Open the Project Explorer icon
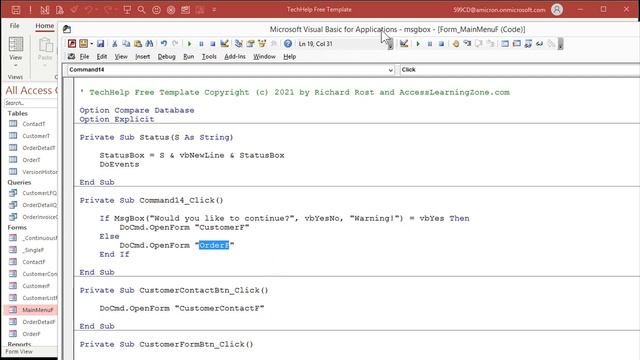Image resolution: width=640 pixels, height=360 pixels. [239, 44]
